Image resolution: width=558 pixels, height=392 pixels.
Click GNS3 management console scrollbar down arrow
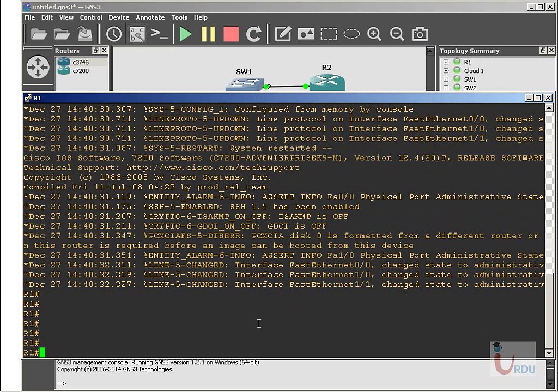[550, 384]
